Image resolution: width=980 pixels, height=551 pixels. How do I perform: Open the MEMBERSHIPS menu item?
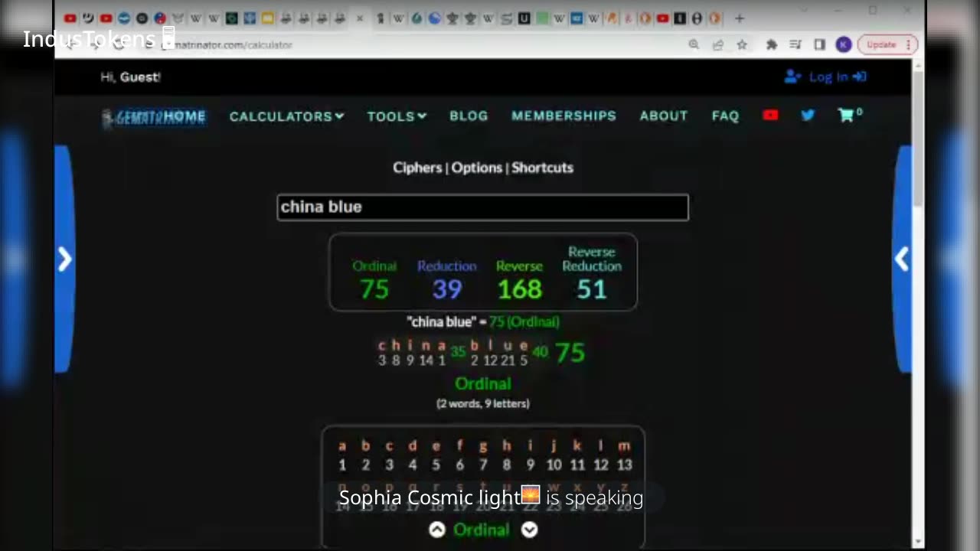563,116
